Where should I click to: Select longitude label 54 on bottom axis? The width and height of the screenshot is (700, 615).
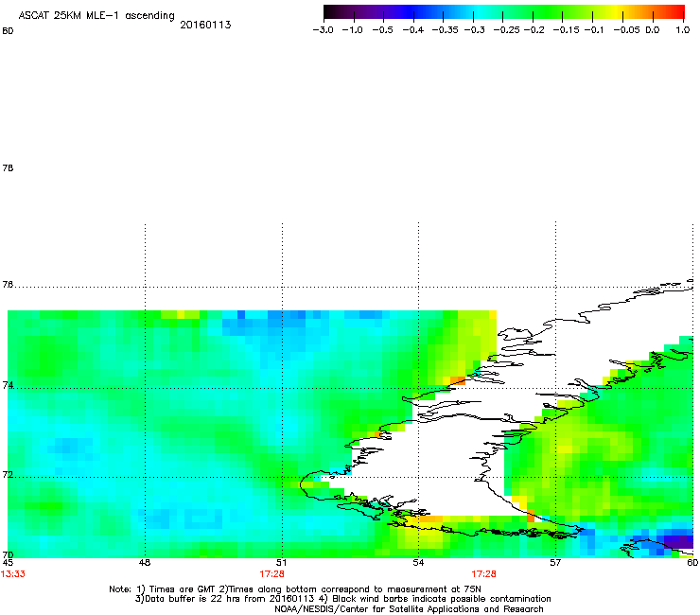point(418,563)
